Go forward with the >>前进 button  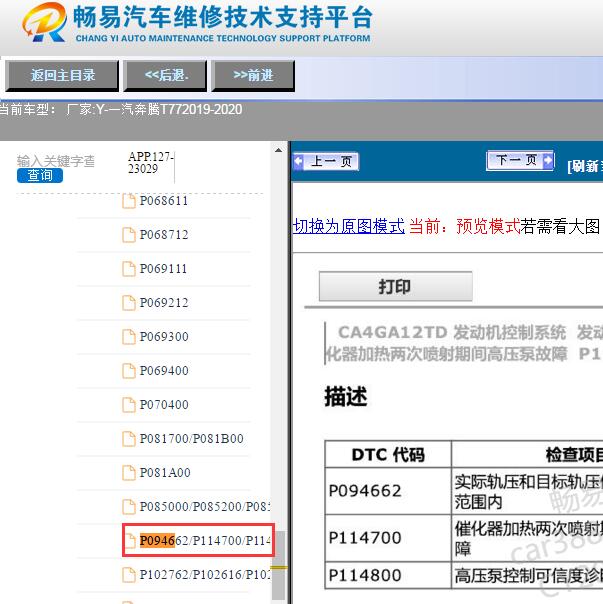tap(253, 76)
